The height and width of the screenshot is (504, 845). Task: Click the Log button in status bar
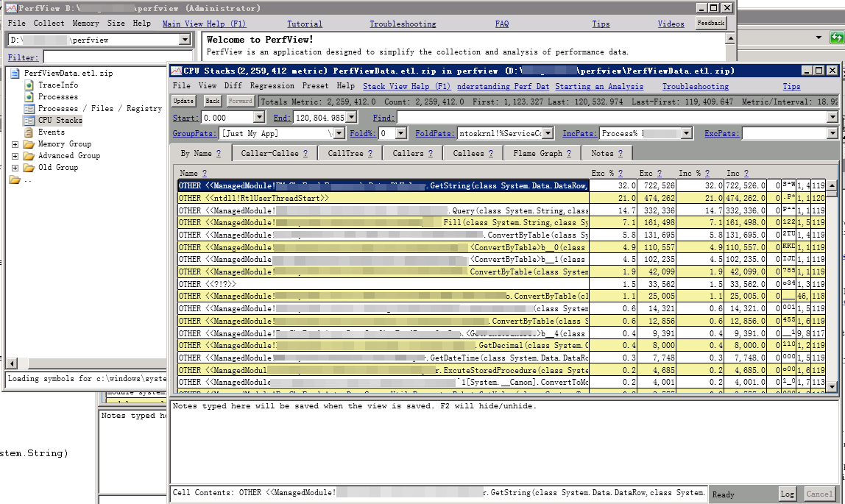point(788,494)
